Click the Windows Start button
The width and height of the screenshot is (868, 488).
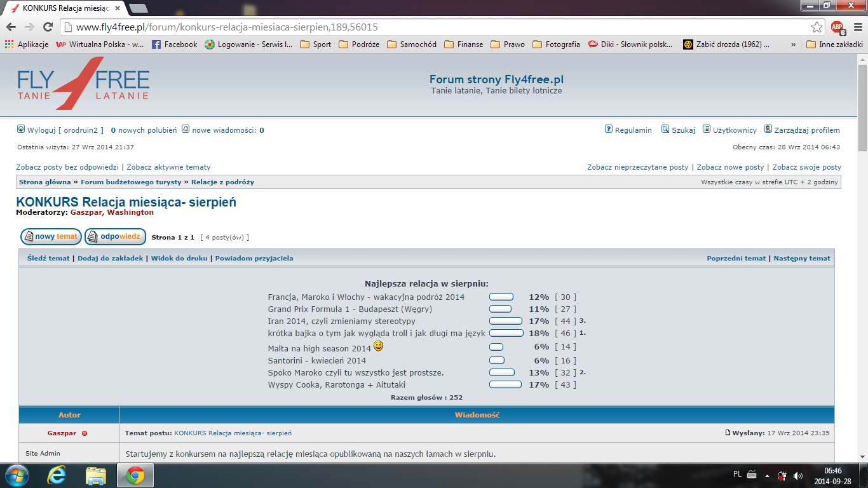click(x=16, y=475)
